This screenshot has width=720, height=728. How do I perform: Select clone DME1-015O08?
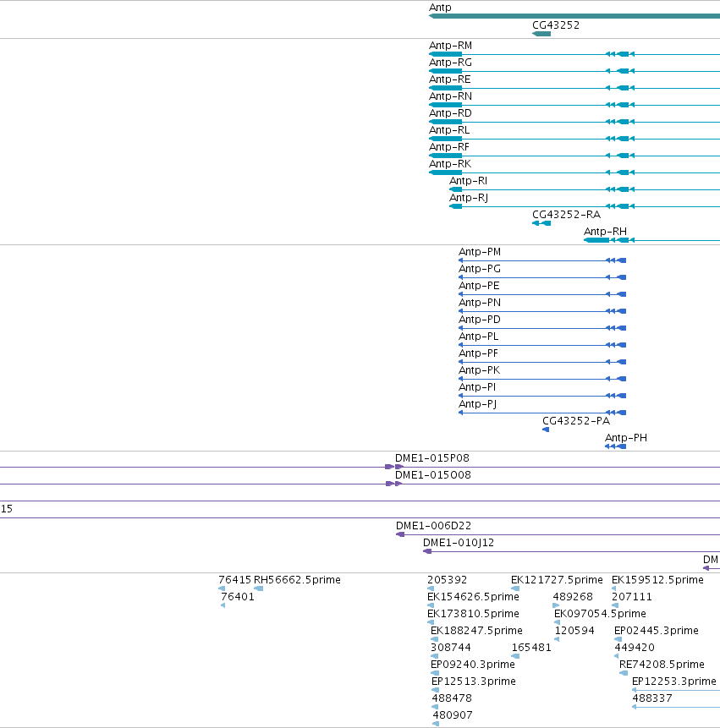coord(433,475)
